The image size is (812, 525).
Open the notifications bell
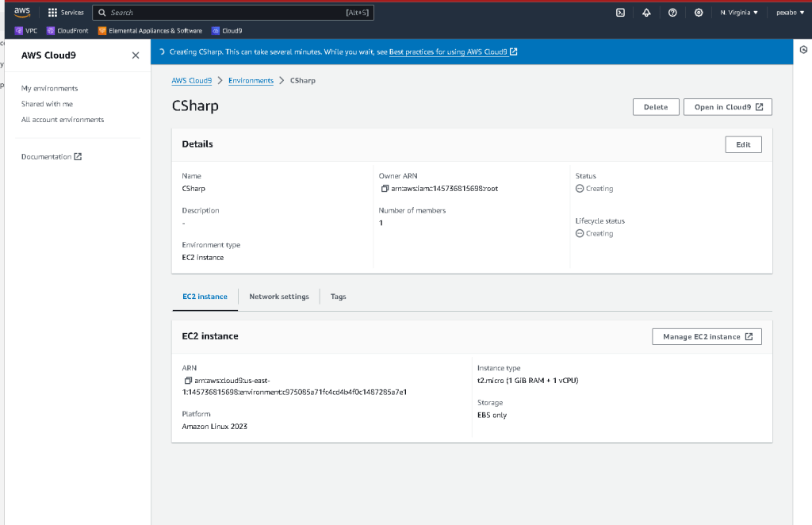click(646, 13)
